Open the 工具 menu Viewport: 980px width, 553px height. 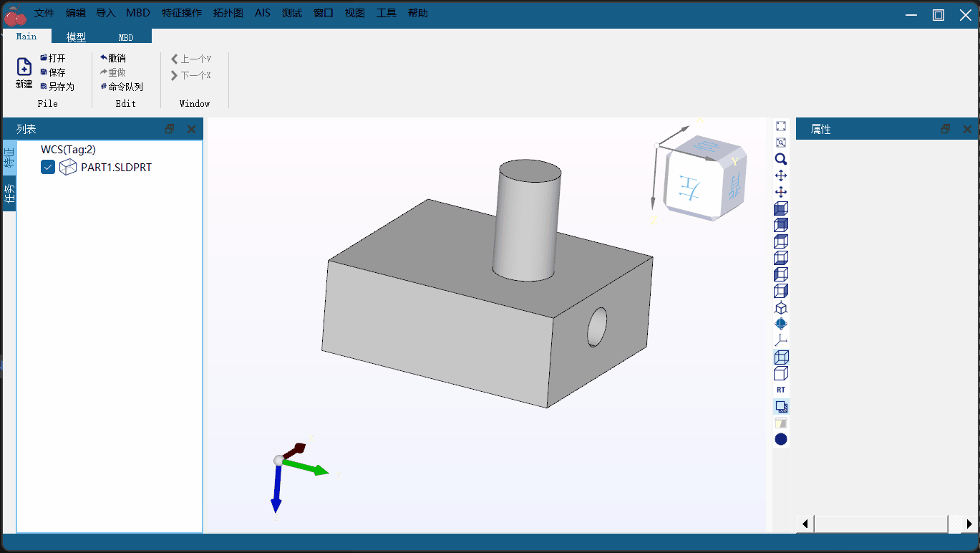click(387, 13)
